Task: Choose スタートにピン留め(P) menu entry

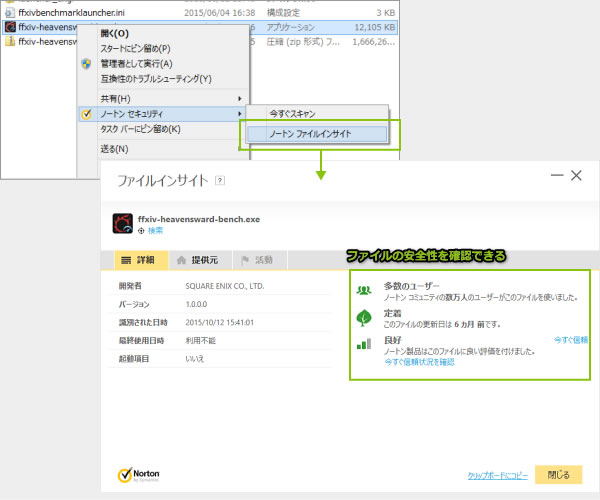Action: 135,49
